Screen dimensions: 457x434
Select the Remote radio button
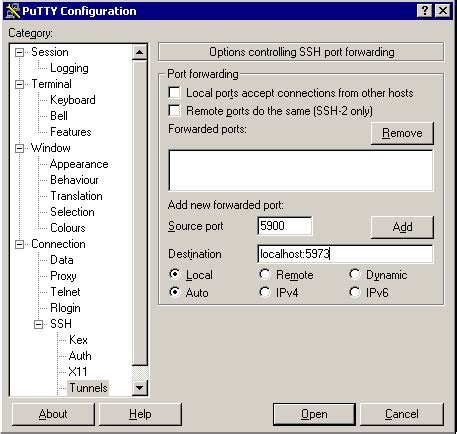point(265,274)
